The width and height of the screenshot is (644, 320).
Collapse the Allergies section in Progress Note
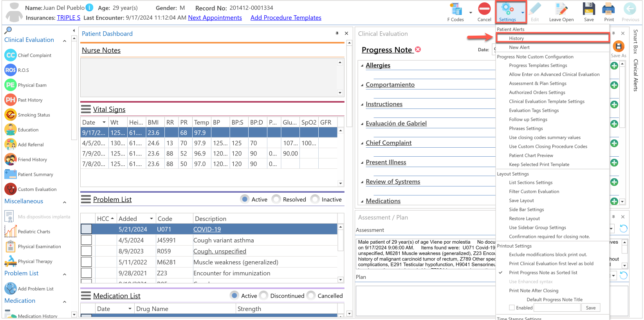point(362,66)
